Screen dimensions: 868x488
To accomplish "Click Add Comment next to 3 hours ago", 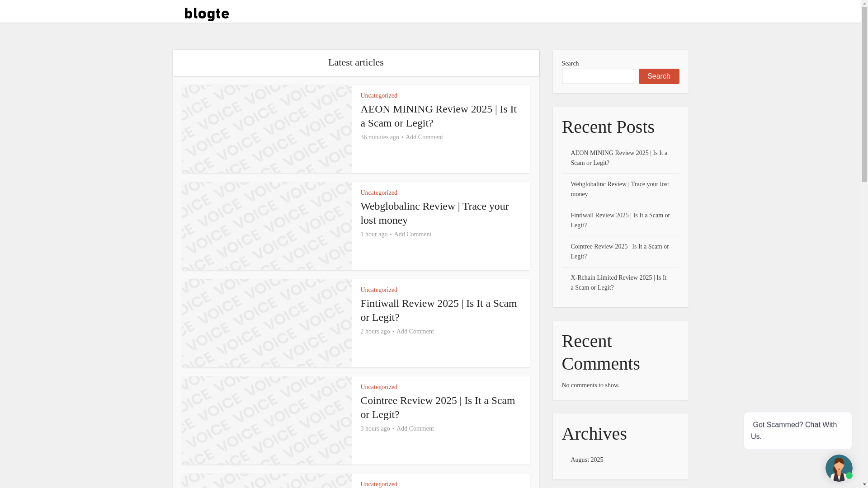I will tap(415, 428).
